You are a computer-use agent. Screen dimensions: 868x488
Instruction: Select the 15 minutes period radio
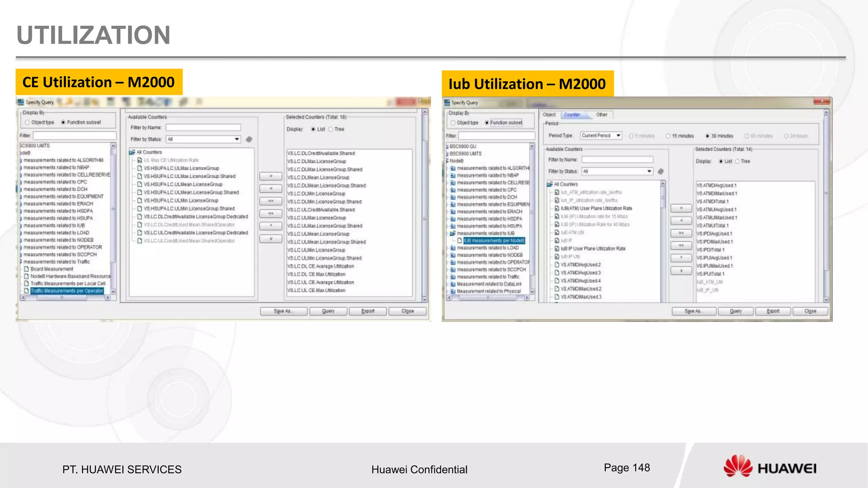point(668,136)
